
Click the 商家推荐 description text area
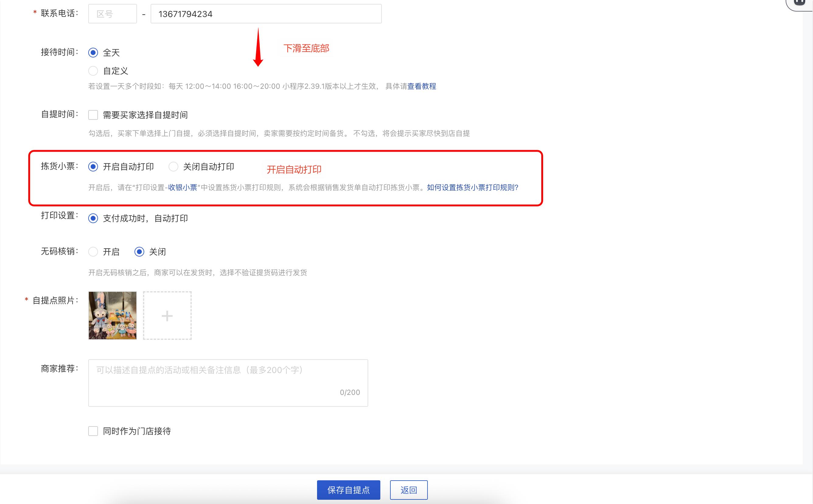228,382
